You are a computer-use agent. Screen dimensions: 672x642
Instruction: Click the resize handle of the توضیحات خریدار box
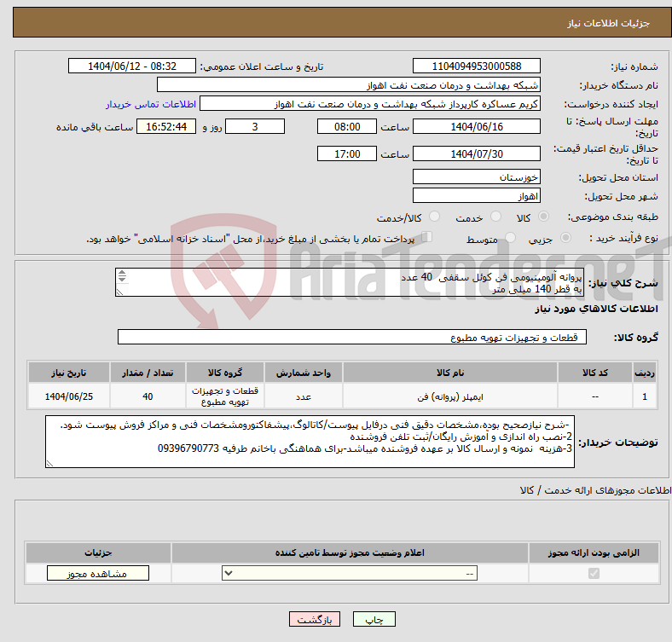pos(49,463)
